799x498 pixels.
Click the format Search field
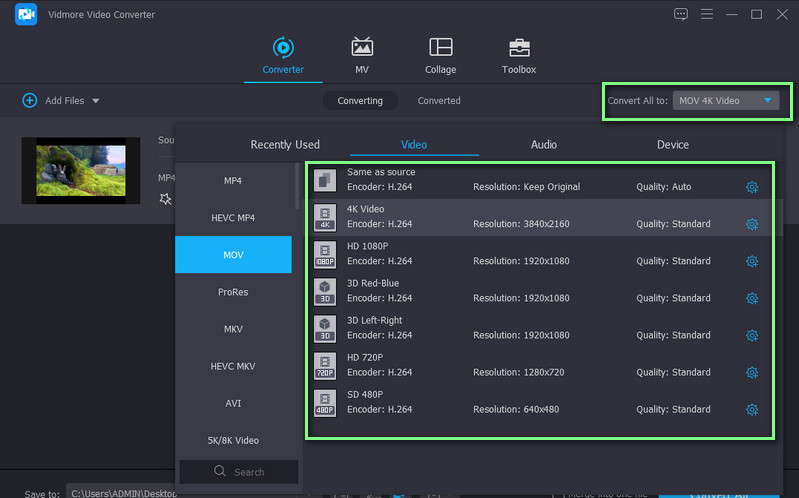(x=238, y=471)
